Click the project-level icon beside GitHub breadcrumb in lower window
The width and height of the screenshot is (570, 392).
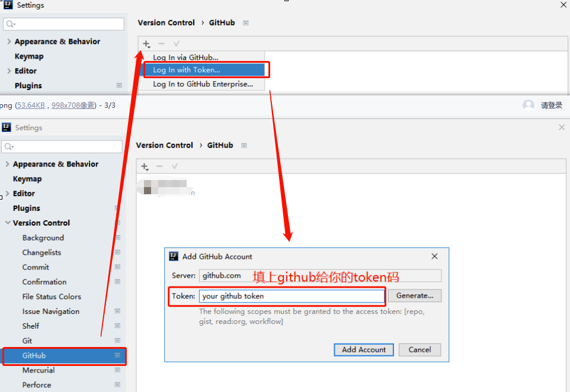click(244, 145)
